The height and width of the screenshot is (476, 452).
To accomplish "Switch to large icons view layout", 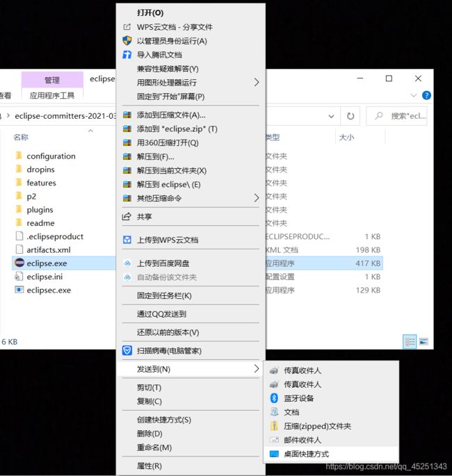I will pos(423,342).
